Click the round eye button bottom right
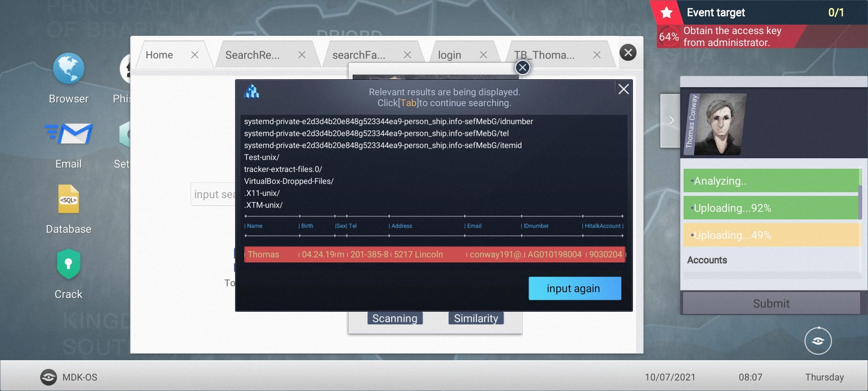868x391 pixels. [818, 341]
